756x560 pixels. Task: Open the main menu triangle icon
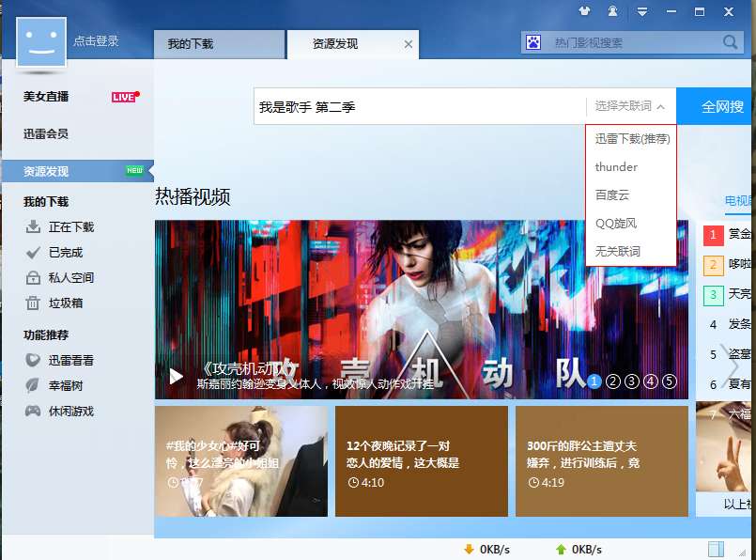tap(642, 11)
